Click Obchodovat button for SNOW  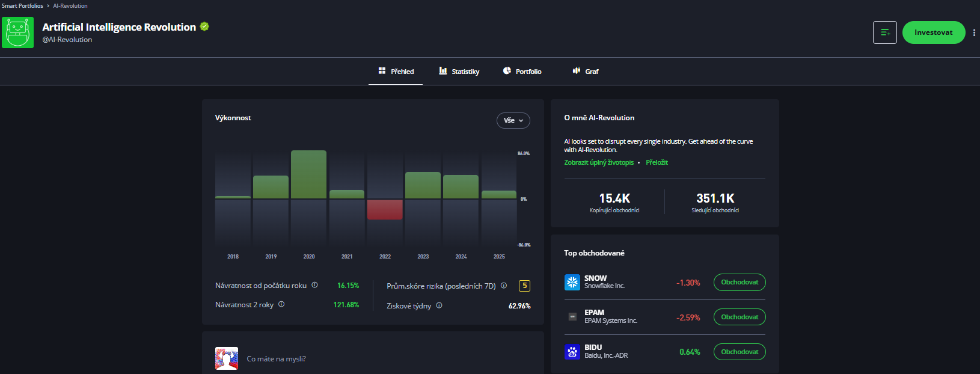(x=739, y=282)
